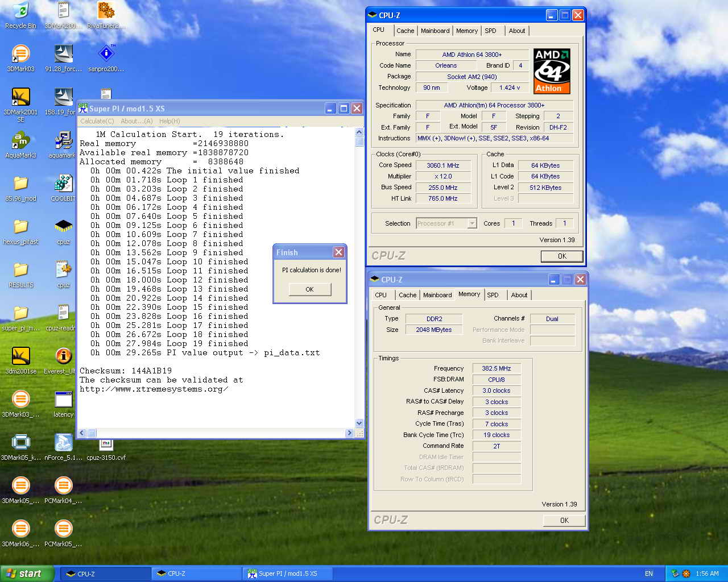
Task: Click OK in the lower CPU-Z memory window
Action: pos(564,521)
